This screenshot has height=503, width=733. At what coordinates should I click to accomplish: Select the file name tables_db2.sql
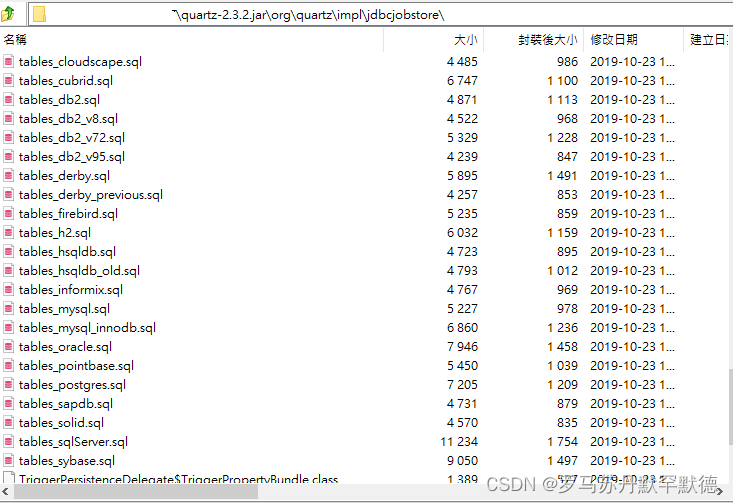59,100
